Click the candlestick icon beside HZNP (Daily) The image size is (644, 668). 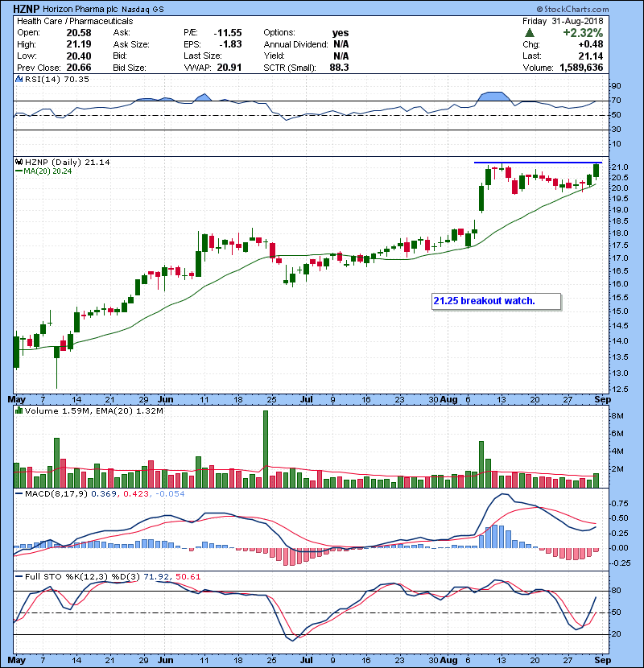(19, 163)
